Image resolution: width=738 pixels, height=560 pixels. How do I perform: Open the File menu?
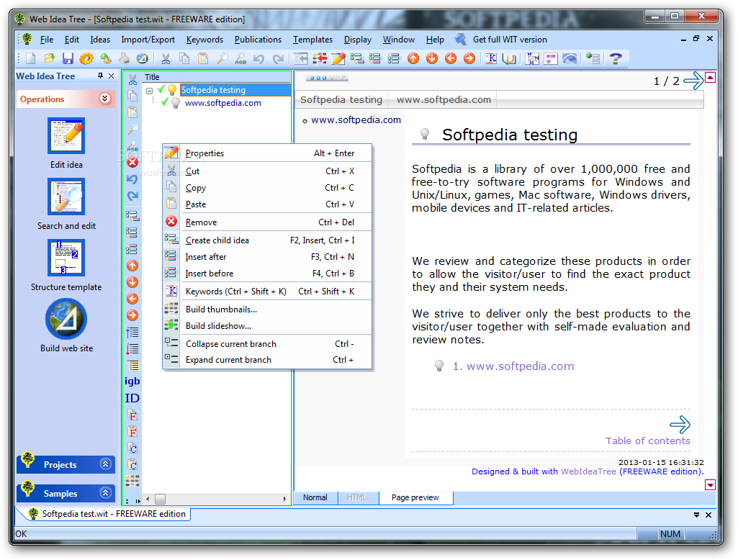(47, 40)
